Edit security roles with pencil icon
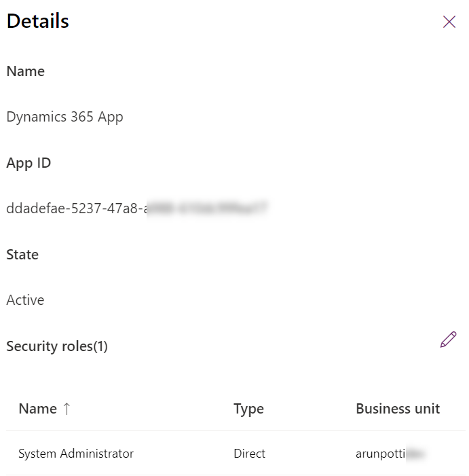469x476 pixels. coord(448,340)
